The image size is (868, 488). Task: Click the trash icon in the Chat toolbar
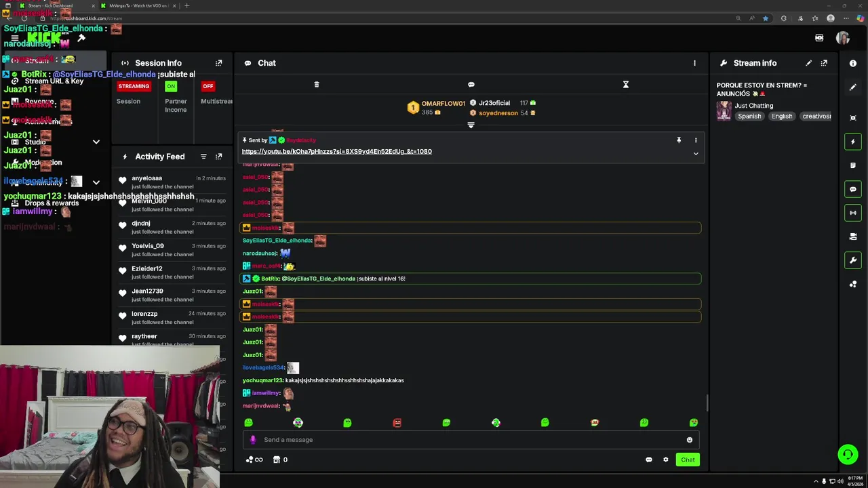click(316, 85)
